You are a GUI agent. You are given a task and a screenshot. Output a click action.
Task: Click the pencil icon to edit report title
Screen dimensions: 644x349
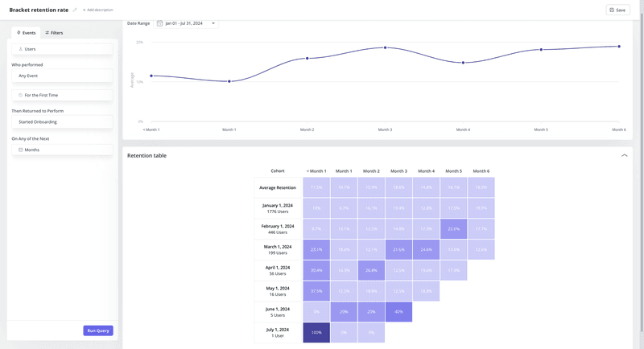[75, 10]
